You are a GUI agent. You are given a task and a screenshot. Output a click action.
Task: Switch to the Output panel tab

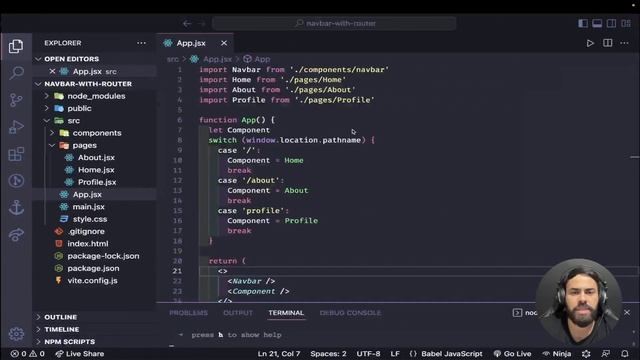[x=238, y=313]
